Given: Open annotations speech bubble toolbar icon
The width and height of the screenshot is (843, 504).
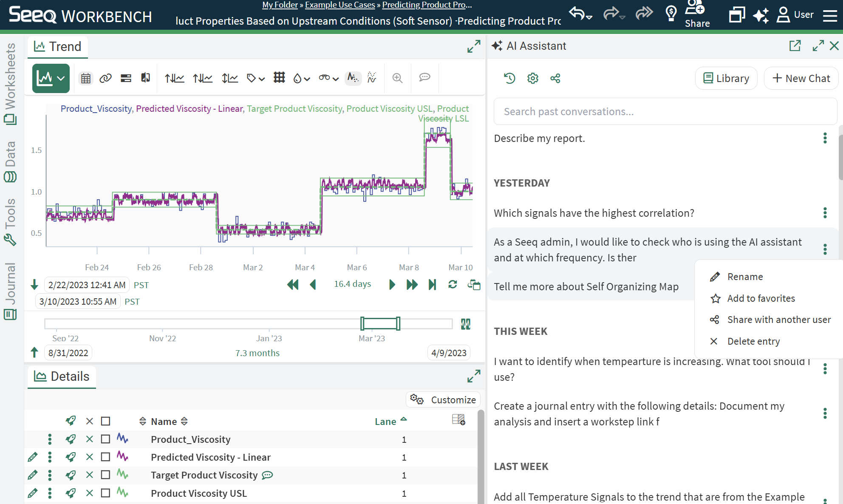Looking at the screenshot, I should 424,78.
